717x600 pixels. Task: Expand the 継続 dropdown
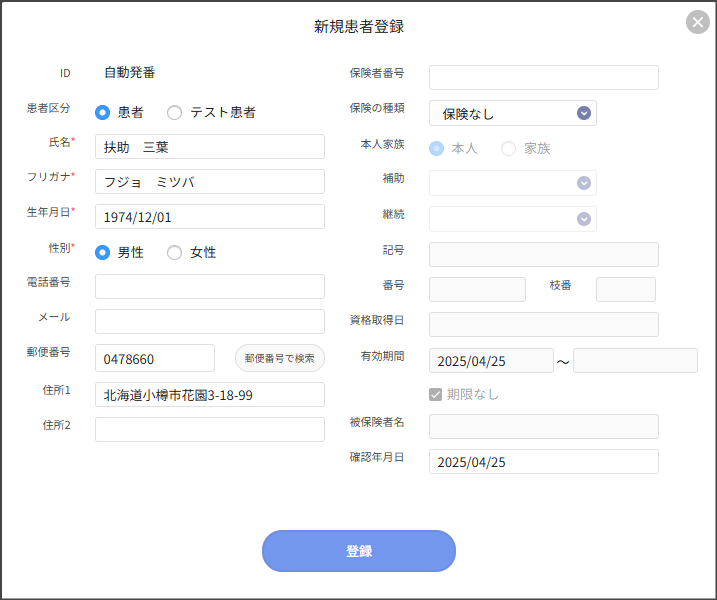(x=512, y=219)
